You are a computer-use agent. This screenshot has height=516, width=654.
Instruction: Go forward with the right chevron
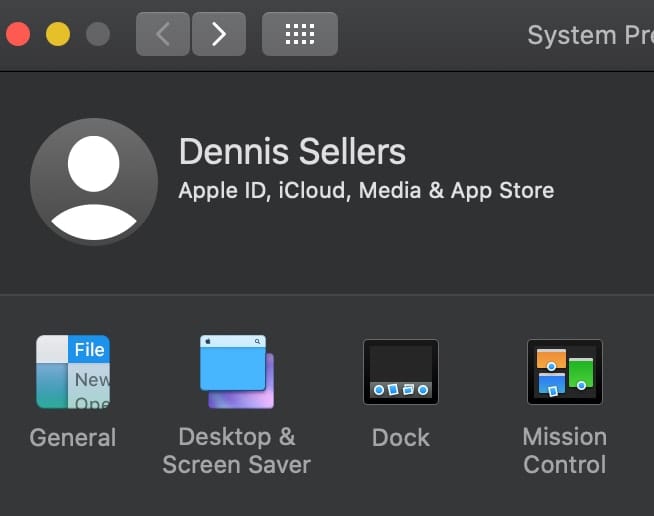click(218, 34)
